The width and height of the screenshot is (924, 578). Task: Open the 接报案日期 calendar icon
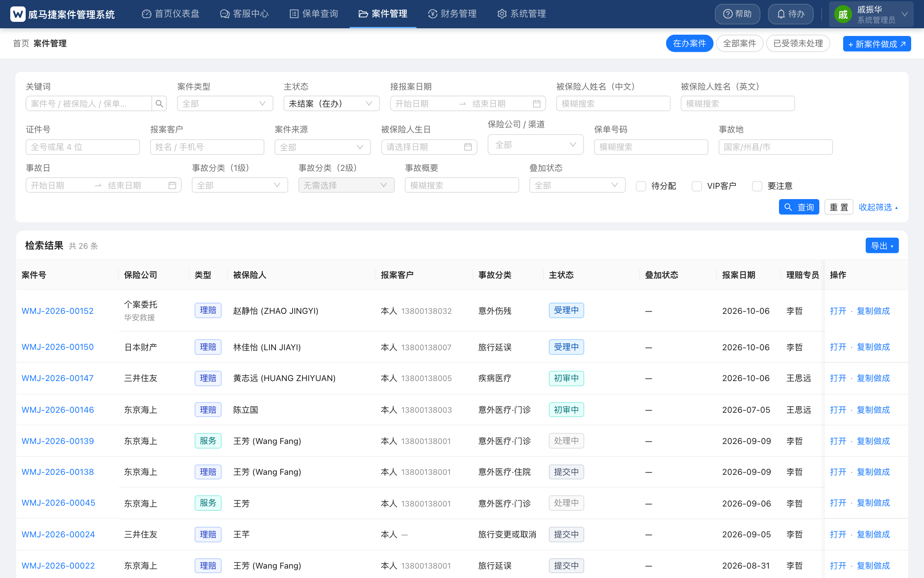[536, 104]
